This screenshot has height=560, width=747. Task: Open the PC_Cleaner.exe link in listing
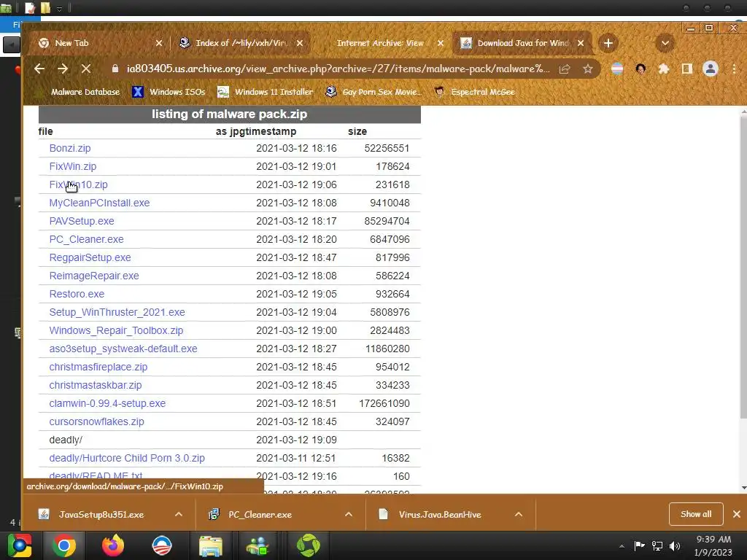(86, 239)
